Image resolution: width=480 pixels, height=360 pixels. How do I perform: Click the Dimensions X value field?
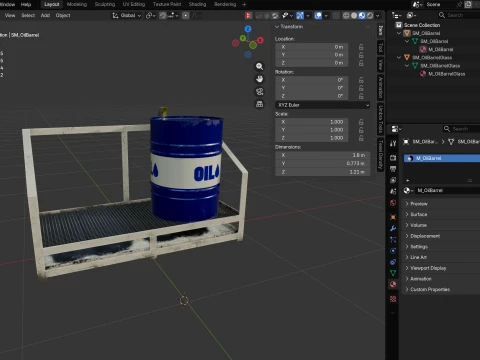click(322, 155)
